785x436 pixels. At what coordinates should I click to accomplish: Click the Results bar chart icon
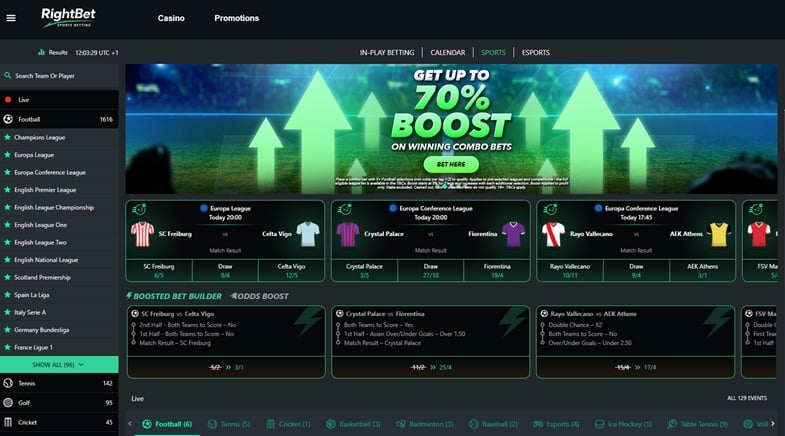42,52
